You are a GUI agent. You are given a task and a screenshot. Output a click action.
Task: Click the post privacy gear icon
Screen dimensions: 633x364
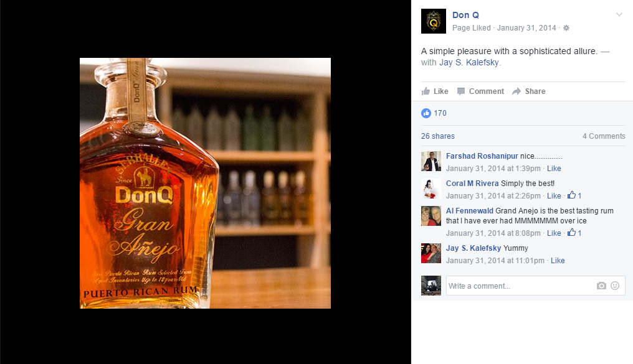point(566,28)
